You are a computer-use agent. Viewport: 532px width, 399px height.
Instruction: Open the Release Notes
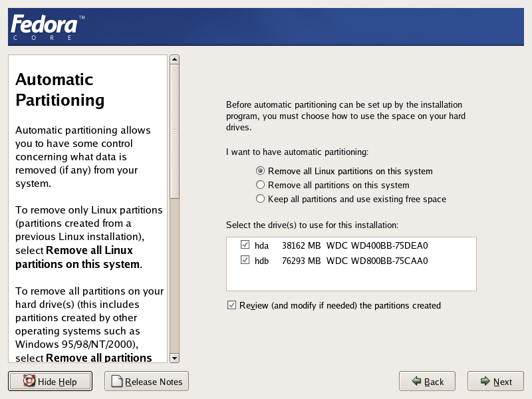click(146, 381)
